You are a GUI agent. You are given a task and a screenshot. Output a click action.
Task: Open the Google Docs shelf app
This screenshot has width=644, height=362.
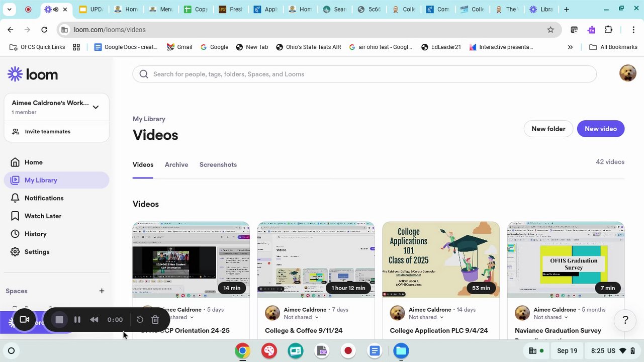(375, 351)
